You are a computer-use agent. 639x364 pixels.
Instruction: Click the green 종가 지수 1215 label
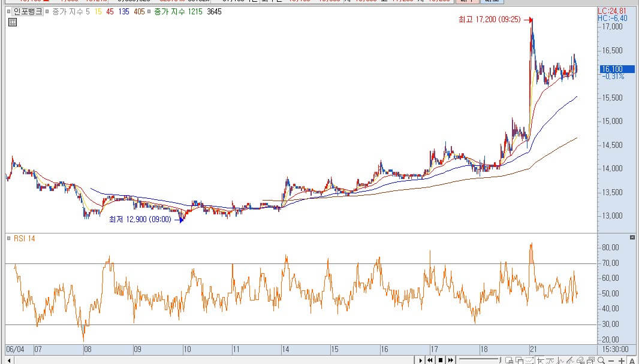click(178, 11)
